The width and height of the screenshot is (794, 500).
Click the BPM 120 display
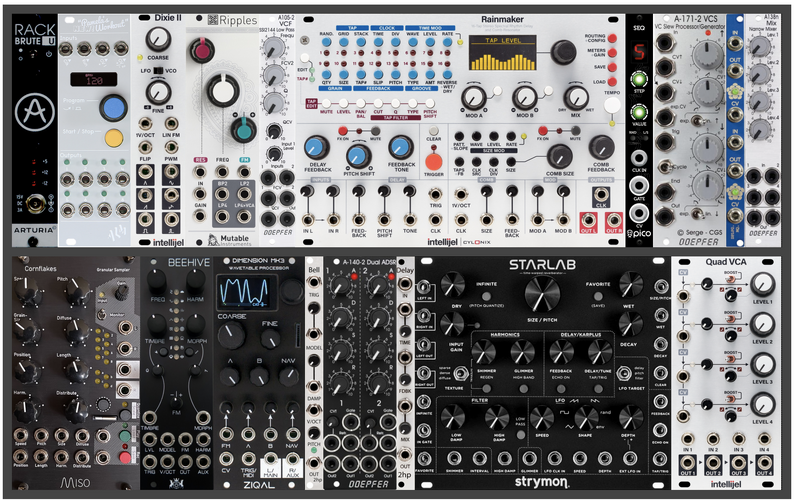pos(94,80)
